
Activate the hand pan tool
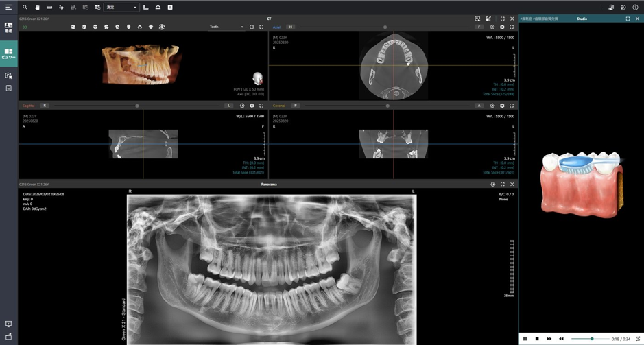[x=37, y=8]
